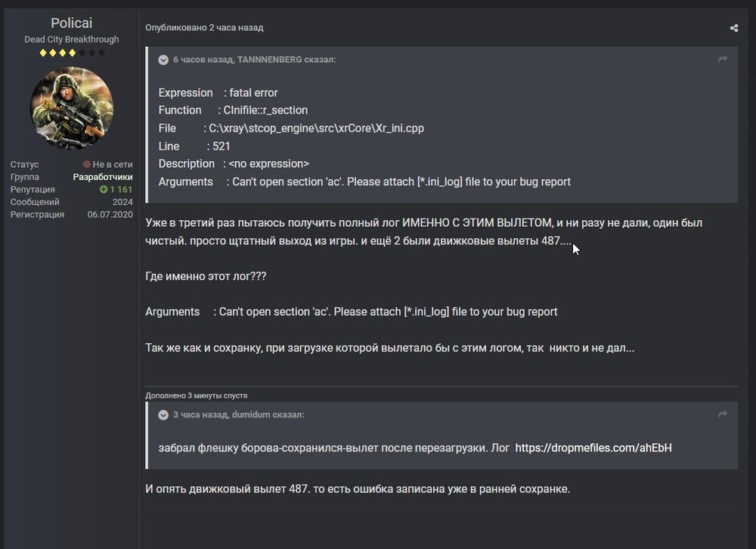This screenshot has height=549, width=756.
Task: Click the 'Дополнено 3 минуты спустя' note
Action: click(x=196, y=395)
